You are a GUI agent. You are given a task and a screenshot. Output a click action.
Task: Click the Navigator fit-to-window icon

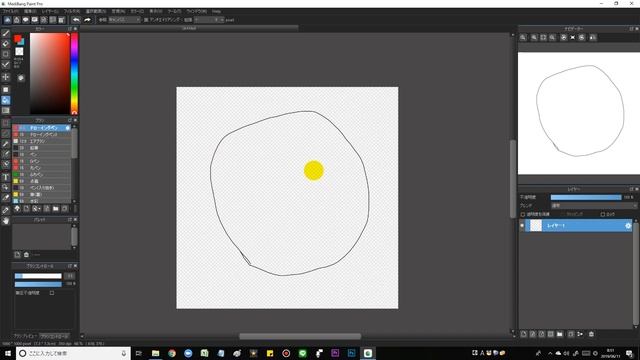pos(543,38)
